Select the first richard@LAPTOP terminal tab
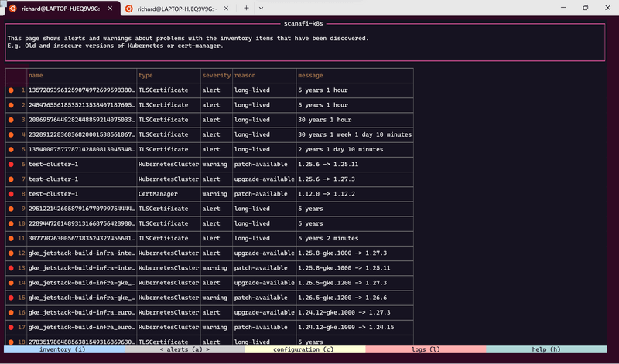 click(x=60, y=9)
